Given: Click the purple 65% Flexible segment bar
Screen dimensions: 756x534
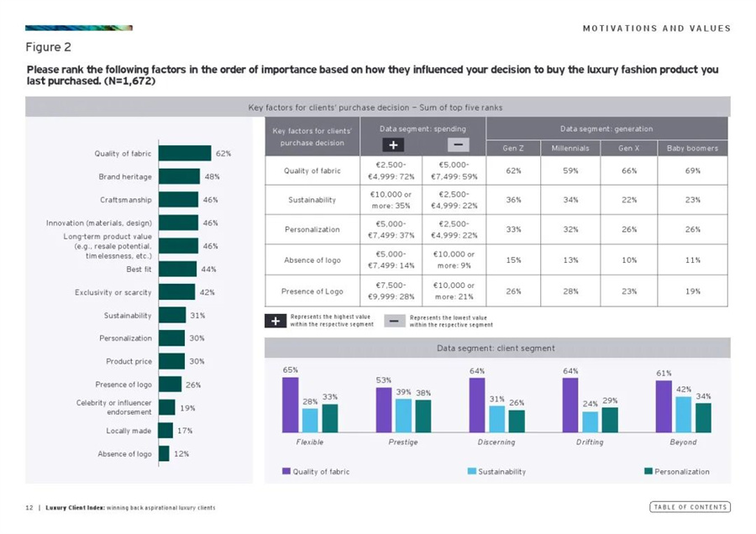Looking at the screenshot, I should click(290, 404).
